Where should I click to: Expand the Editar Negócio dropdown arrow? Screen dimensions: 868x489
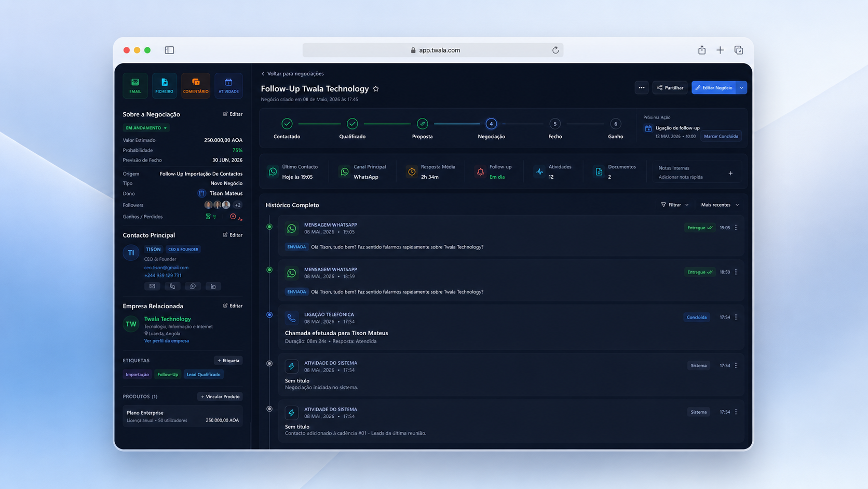pos(742,88)
